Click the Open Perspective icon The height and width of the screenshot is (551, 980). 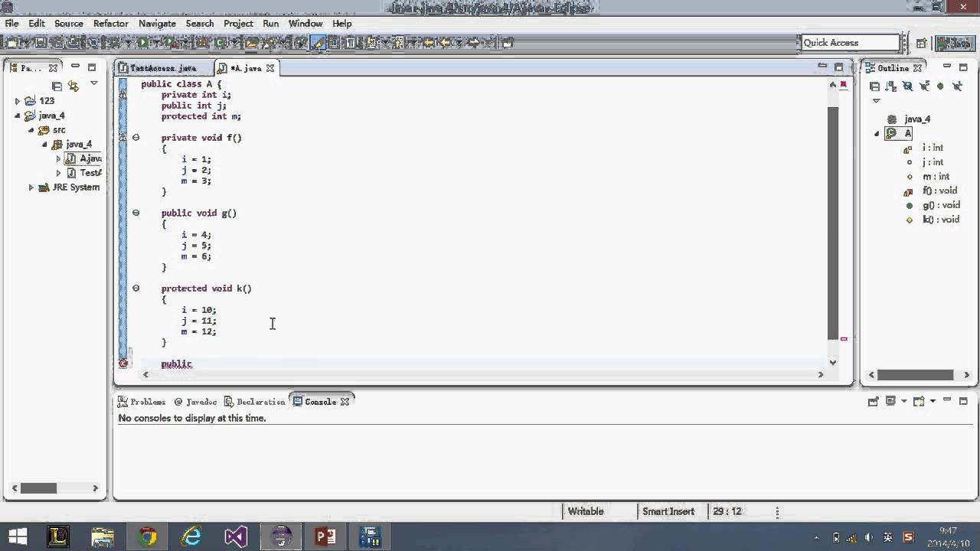tap(921, 43)
